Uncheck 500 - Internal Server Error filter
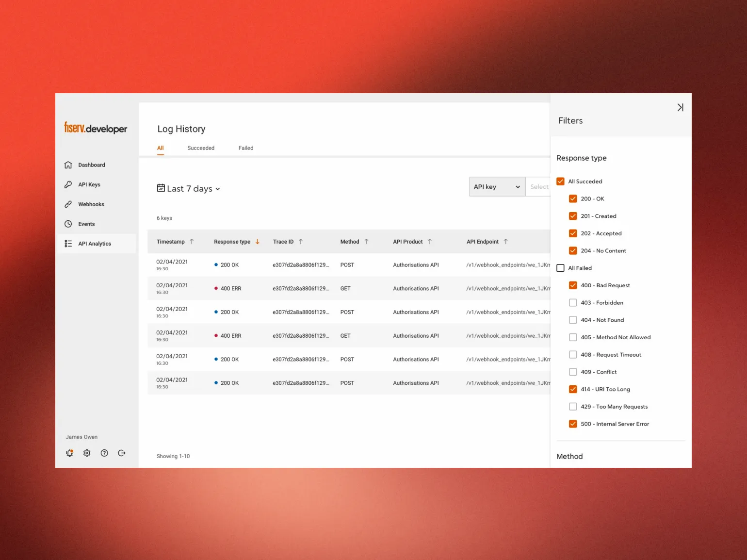The height and width of the screenshot is (560, 747). (x=573, y=424)
